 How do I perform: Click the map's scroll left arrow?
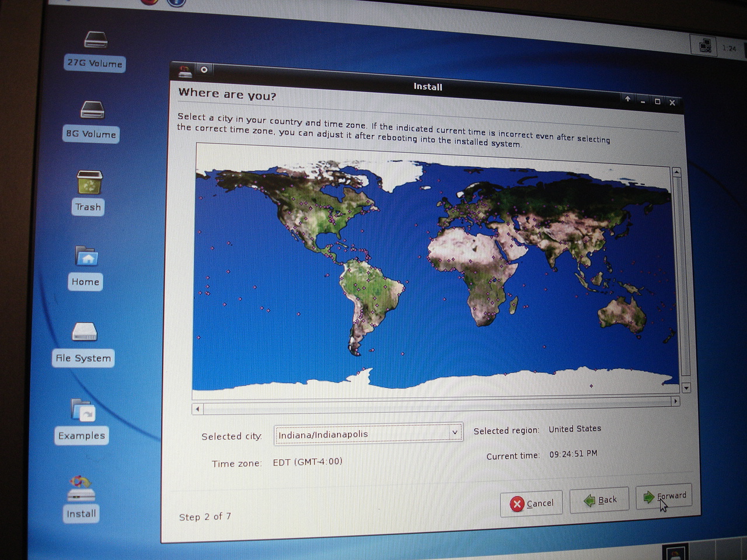pyautogui.click(x=197, y=409)
